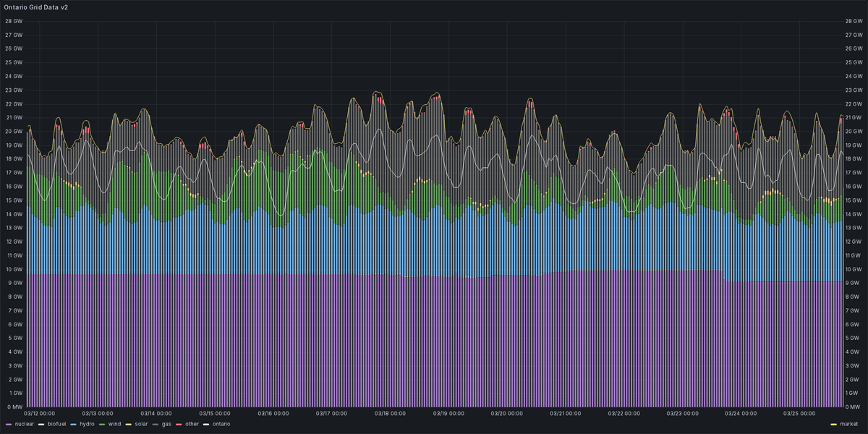The image size is (868, 434).
Task: Click the biofuel legend color marker
Action: (41, 424)
